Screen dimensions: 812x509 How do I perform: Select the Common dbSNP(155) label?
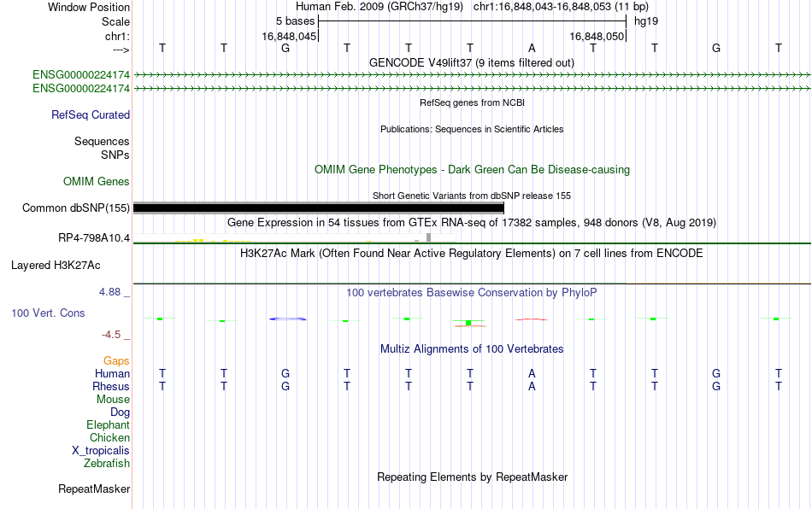75,208
